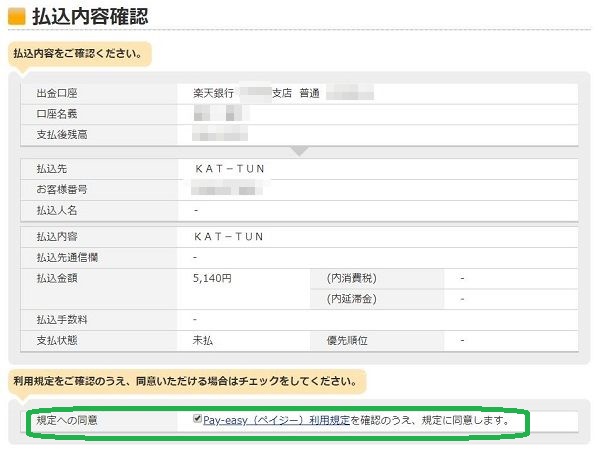
Task: Select the ＫＡＴ－ＴＵＮ value in 払込先 row
Action: pyautogui.click(x=230, y=169)
